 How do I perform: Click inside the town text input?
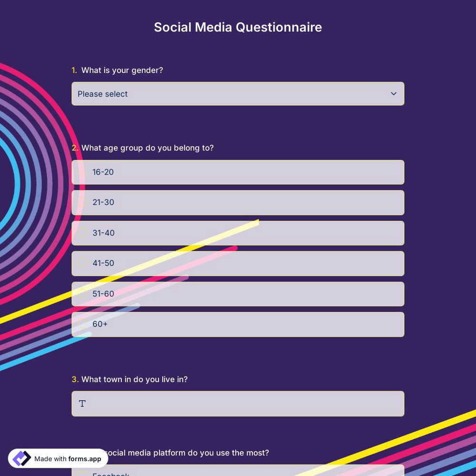[238, 403]
